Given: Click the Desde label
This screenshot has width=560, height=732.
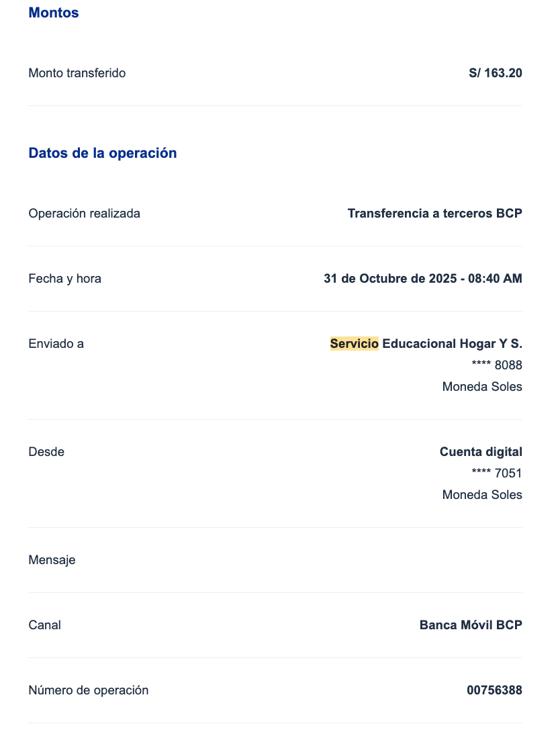Looking at the screenshot, I should [x=46, y=452].
